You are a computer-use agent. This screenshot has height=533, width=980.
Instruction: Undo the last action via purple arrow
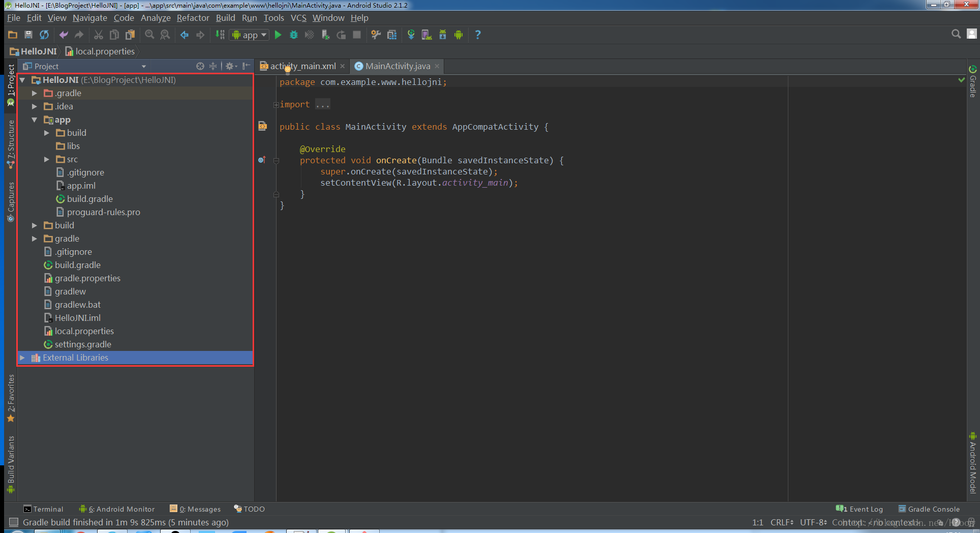(64, 35)
